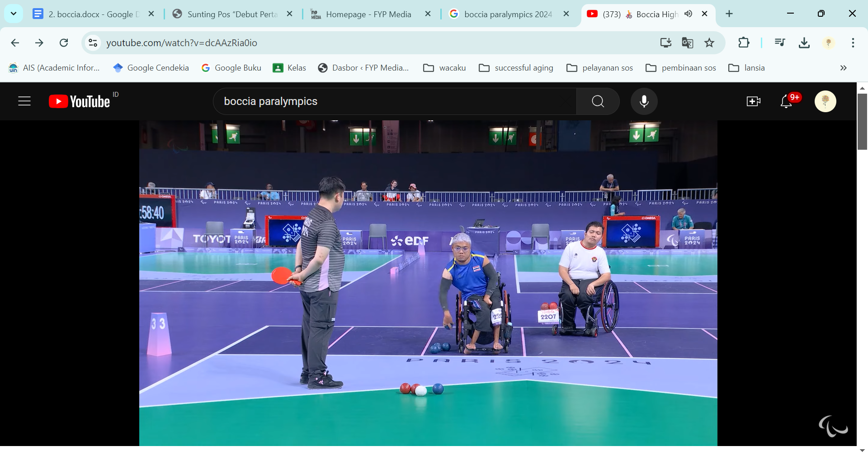Click the install YouTube app icon
Viewport: 868px width, 456px height.
coord(665,43)
